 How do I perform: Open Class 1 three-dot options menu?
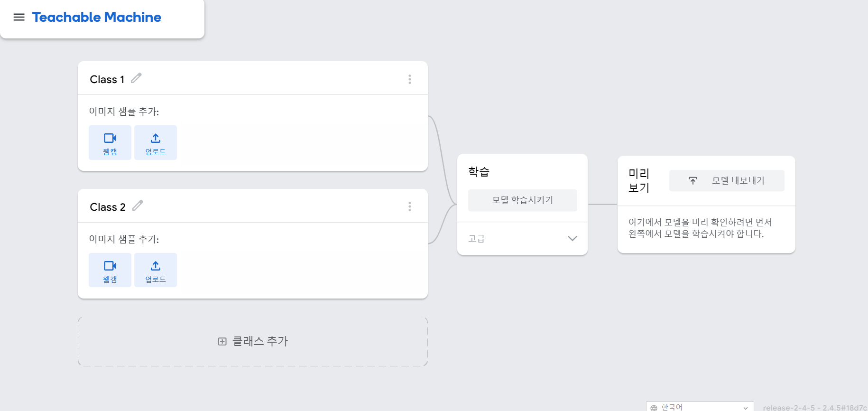click(x=410, y=79)
